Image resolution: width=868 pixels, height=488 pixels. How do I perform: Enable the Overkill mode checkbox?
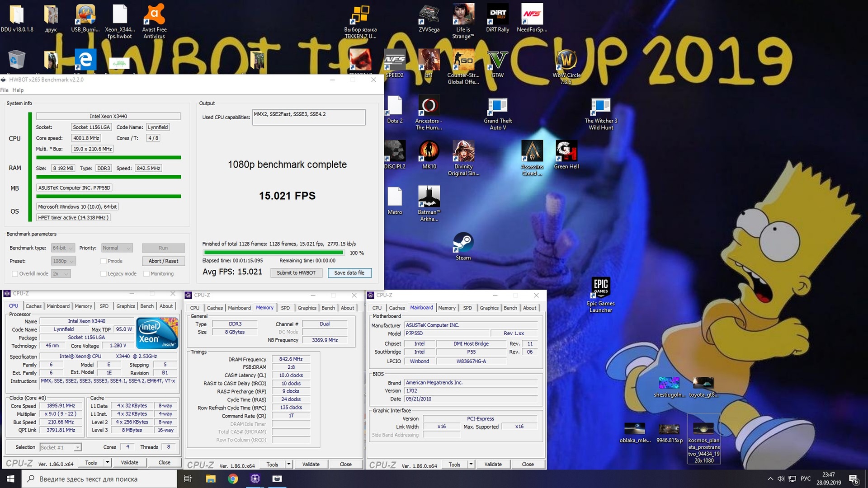point(15,274)
